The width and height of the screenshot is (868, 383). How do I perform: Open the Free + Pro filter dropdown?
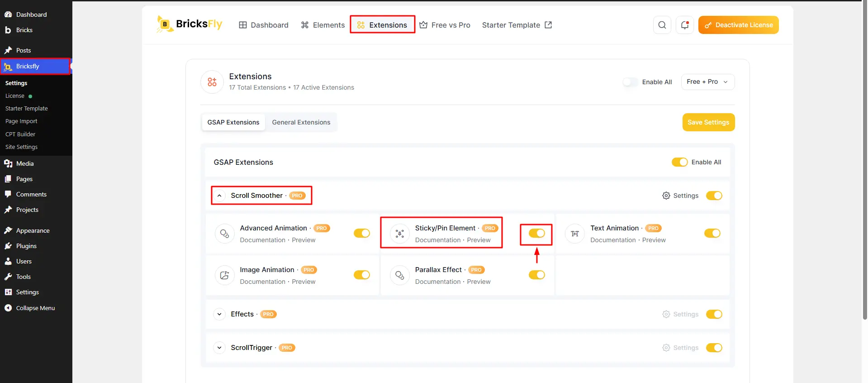(708, 82)
